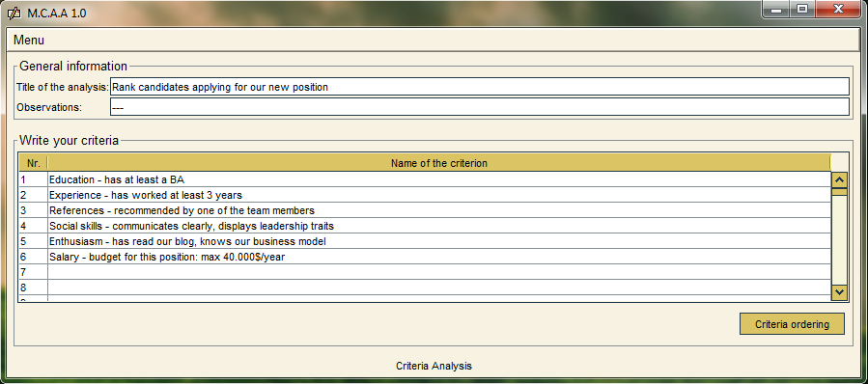Select the 'Enthusiasm - has read our blog' row
The width and height of the screenshot is (868, 384).
(439, 241)
